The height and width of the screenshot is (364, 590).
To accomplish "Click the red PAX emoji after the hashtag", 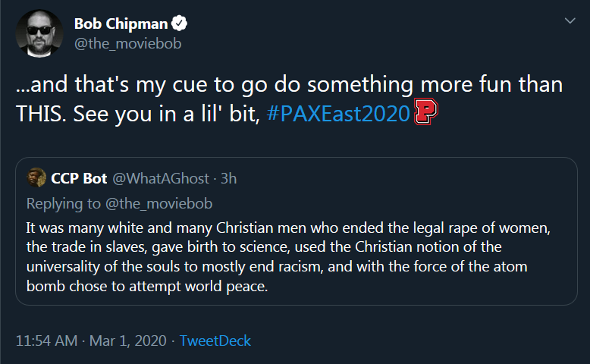I will tap(425, 111).
